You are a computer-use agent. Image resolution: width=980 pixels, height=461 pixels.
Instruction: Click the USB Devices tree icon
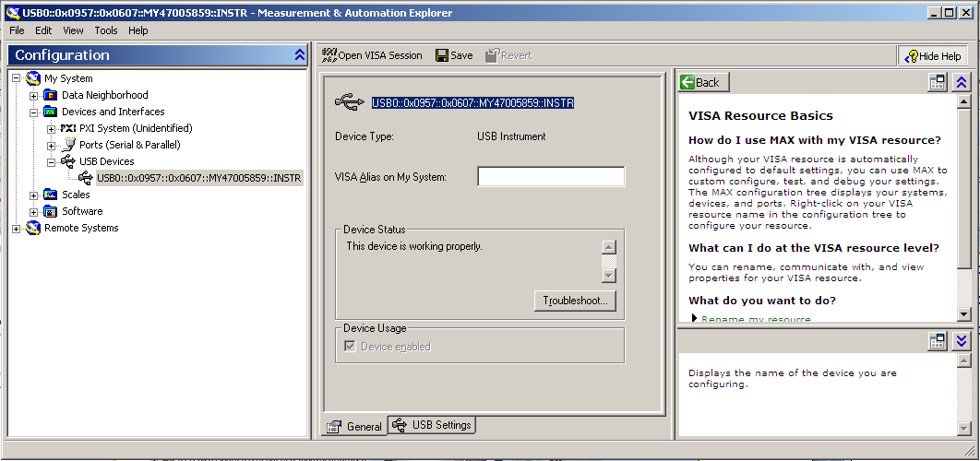coord(68,161)
